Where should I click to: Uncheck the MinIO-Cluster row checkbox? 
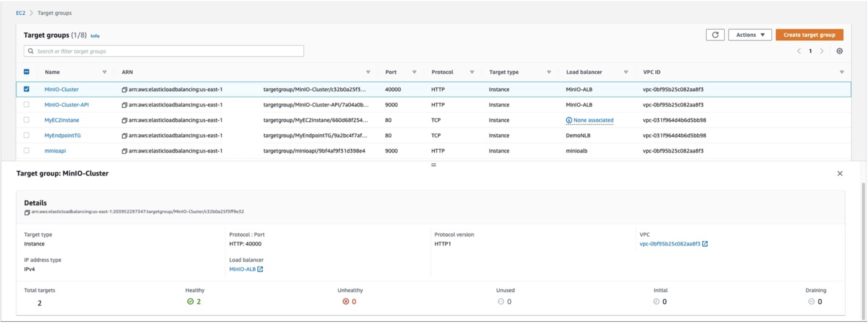[x=26, y=89]
